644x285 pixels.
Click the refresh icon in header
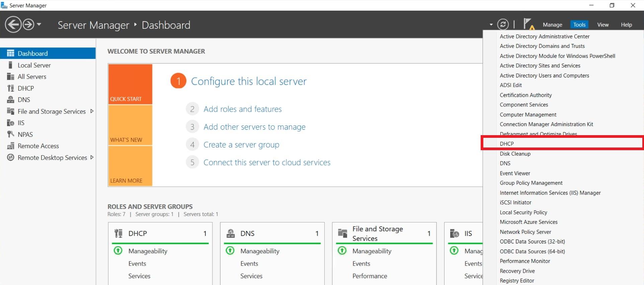503,24
